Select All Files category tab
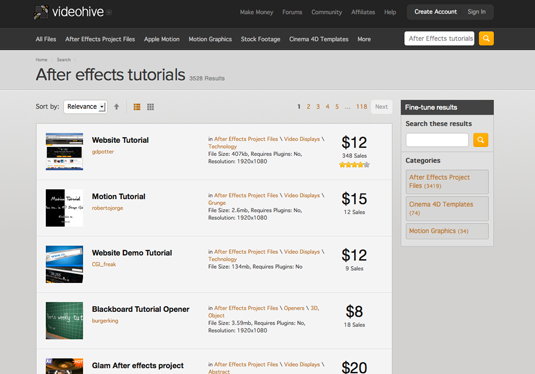 [46, 39]
